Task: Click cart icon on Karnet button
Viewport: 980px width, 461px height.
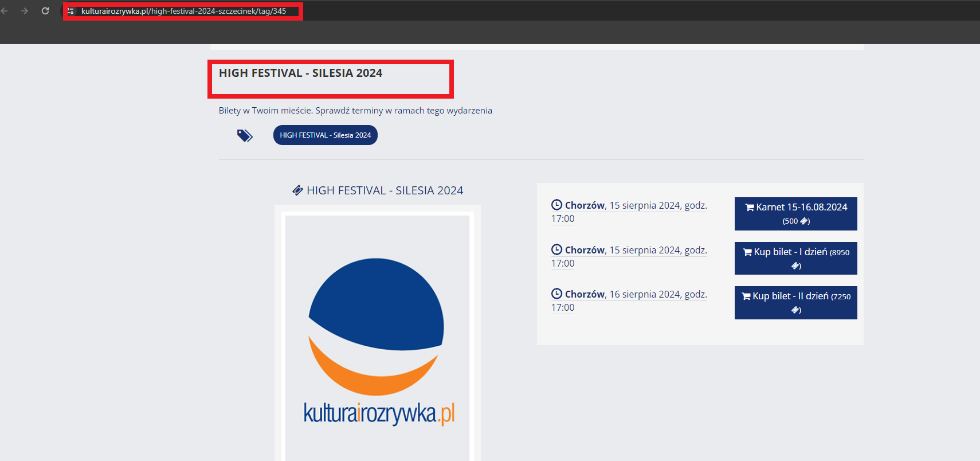Action: tap(750, 208)
